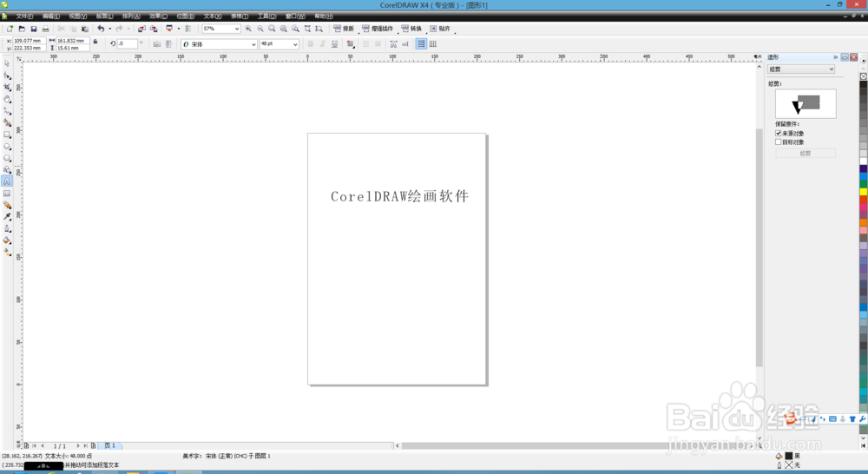Check the 来源对象 checkbox
This screenshot has width=868, height=474.
click(x=779, y=134)
